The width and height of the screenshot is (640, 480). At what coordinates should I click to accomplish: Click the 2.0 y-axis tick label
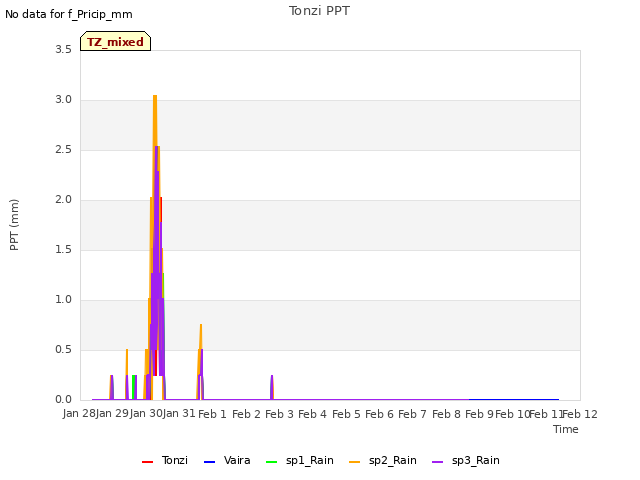click(x=63, y=200)
